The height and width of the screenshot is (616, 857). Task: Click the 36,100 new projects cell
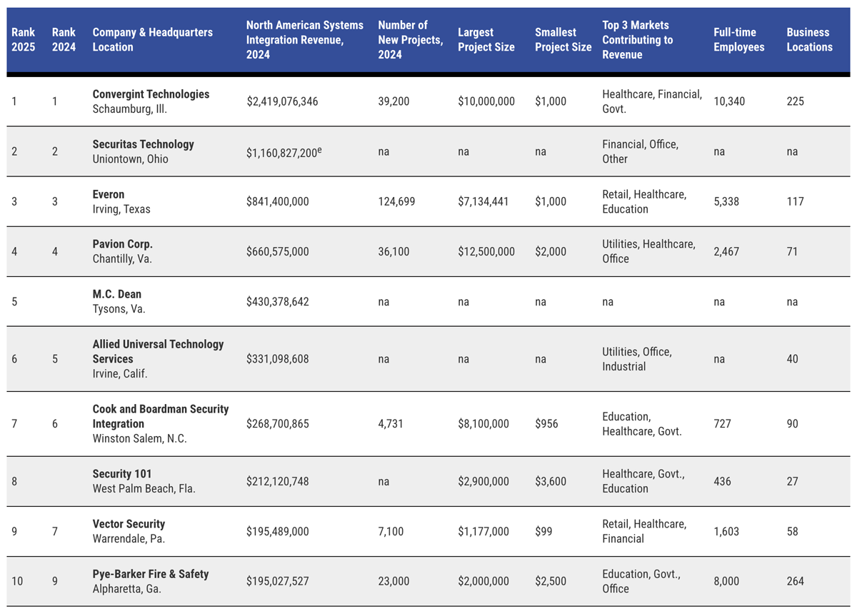[394, 252]
